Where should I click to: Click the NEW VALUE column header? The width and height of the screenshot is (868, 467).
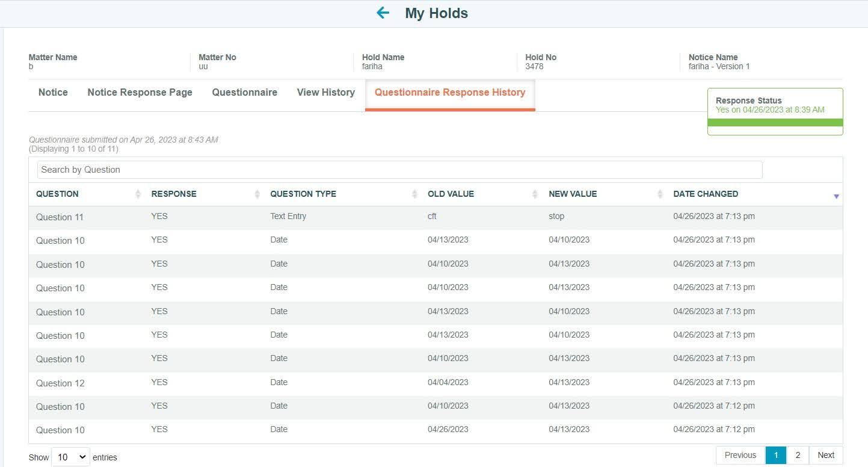click(573, 194)
